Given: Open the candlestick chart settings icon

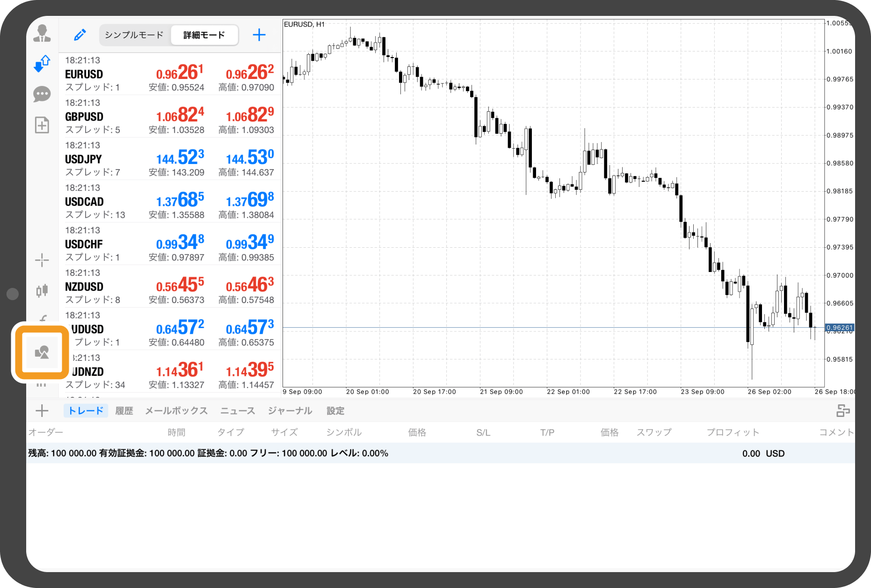Looking at the screenshot, I should [42, 290].
